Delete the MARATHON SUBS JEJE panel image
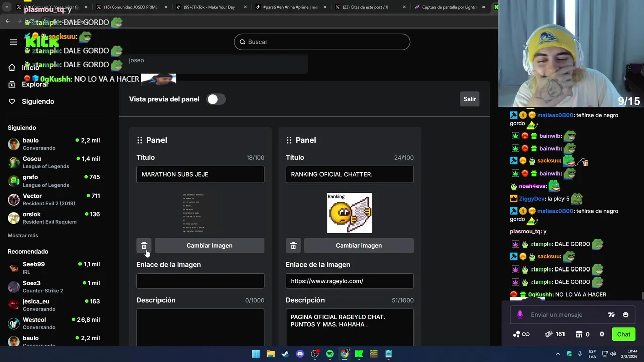This screenshot has height=362, width=644. 144,245
